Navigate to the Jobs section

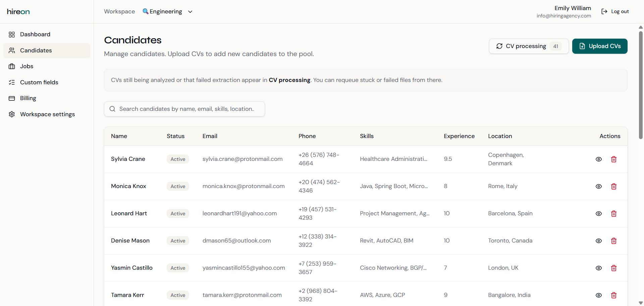(26, 66)
